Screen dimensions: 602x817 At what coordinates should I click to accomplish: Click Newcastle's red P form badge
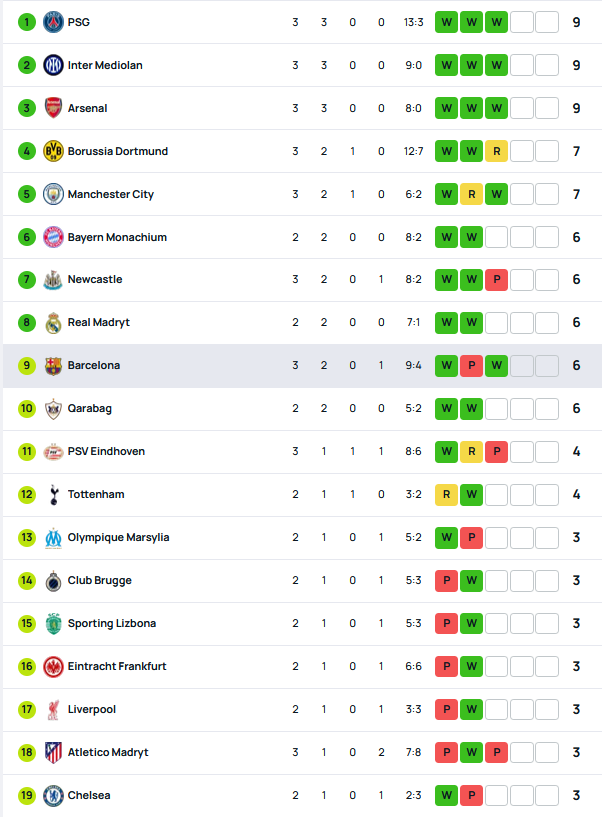coord(496,280)
